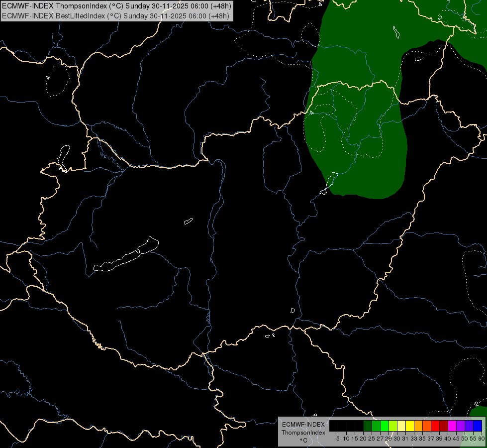This screenshot has height=448, width=487.
Task: Click the legend scale value "30"
Action: [x=397, y=439]
